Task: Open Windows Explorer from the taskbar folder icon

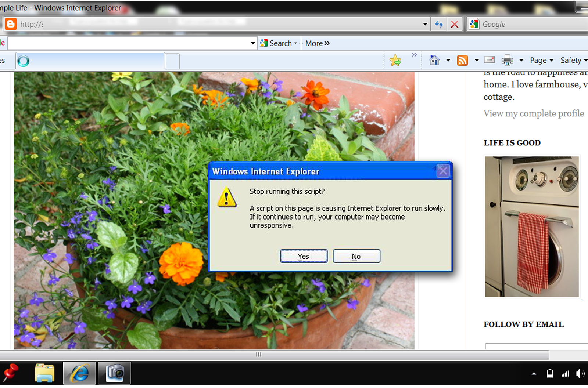Action: (44, 373)
